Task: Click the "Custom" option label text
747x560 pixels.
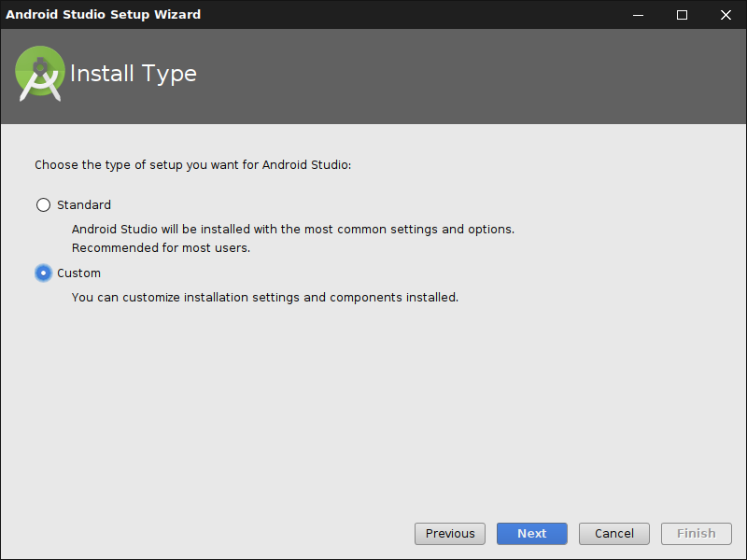Action: (x=78, y=273)
